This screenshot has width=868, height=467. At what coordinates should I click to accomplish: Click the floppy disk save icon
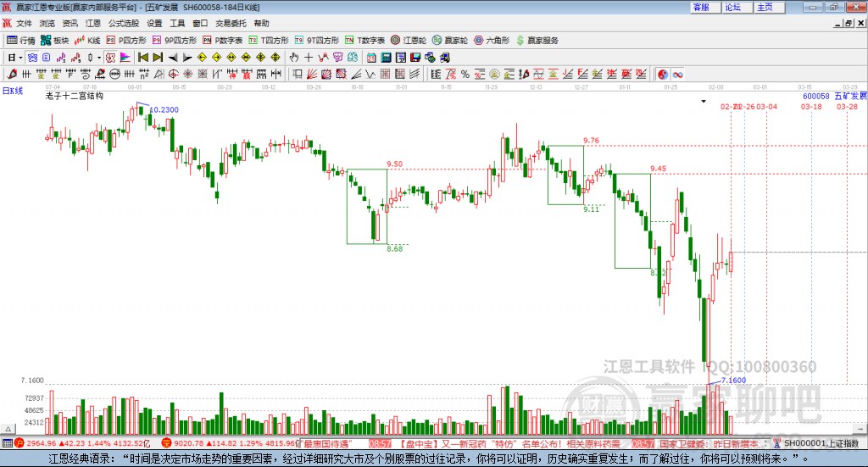coord(415,58)
